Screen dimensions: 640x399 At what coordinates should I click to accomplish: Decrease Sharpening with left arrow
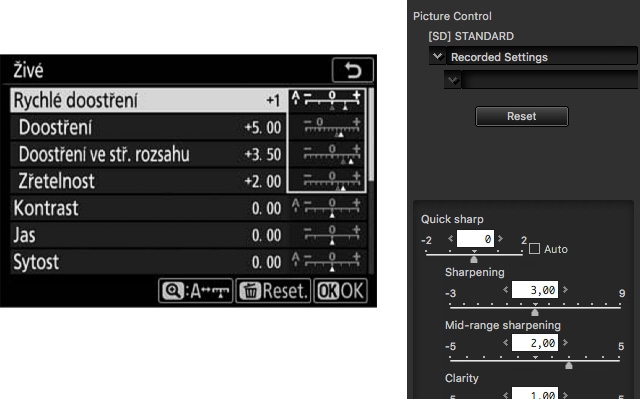(x=506, y=289)
